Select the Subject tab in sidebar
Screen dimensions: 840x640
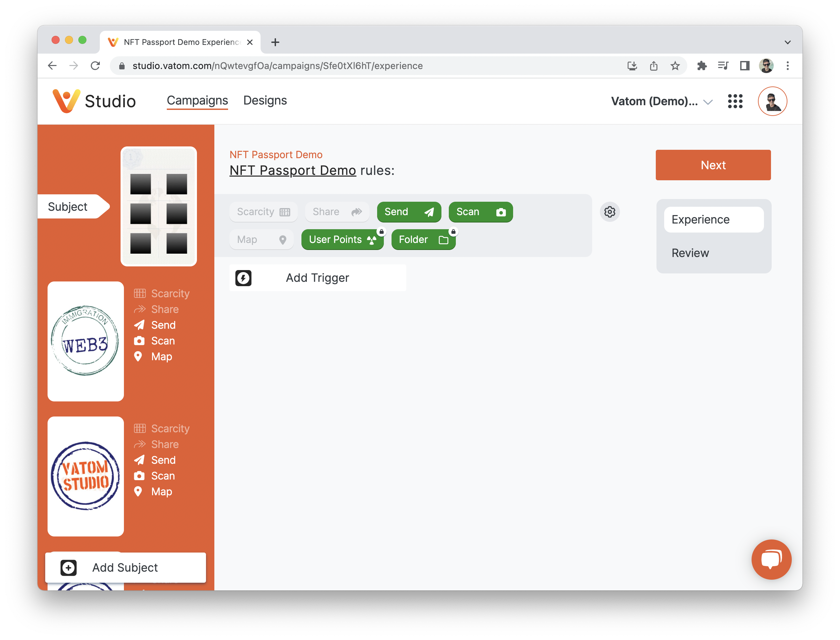coord(73,206)
